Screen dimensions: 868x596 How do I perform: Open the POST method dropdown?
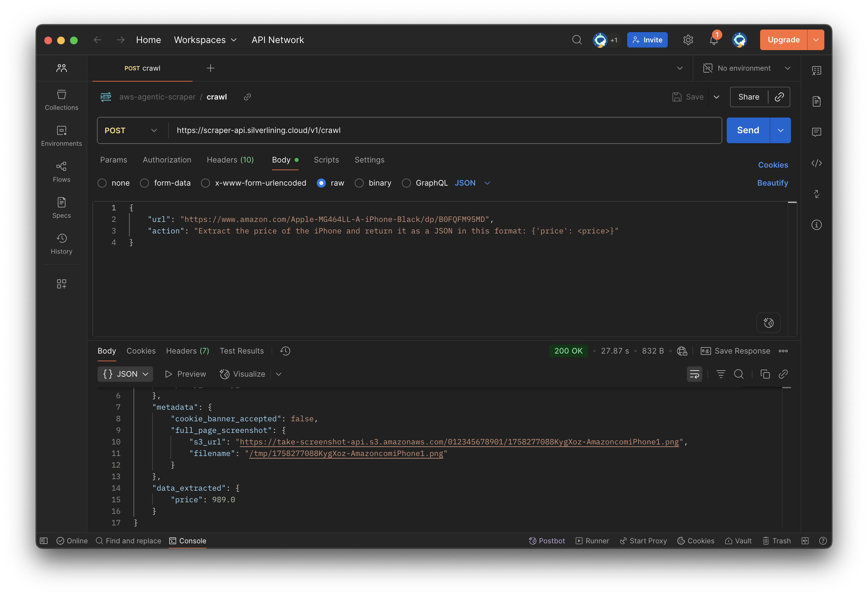click(131, 130)
